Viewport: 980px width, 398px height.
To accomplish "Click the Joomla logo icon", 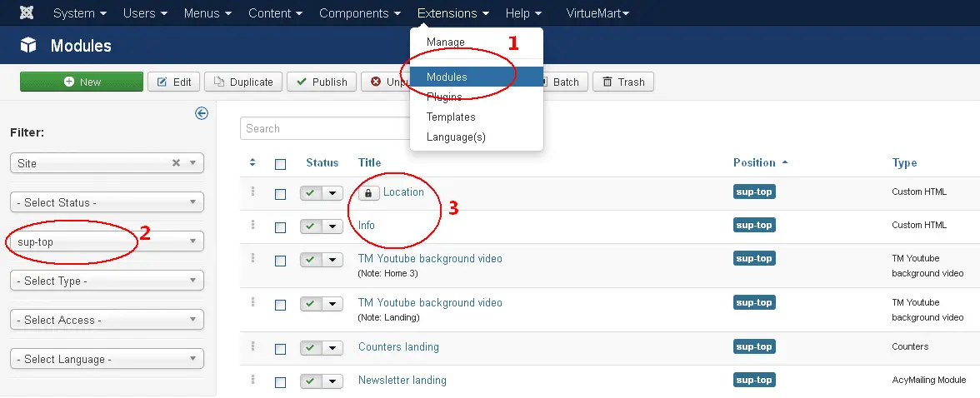I will 27,12.
